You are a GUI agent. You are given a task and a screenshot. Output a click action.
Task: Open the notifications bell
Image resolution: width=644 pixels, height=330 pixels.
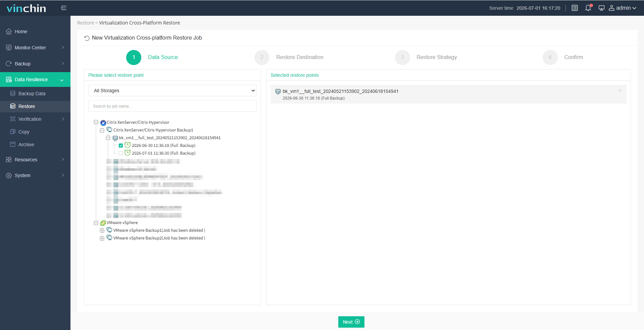click(x=588, y=8)
